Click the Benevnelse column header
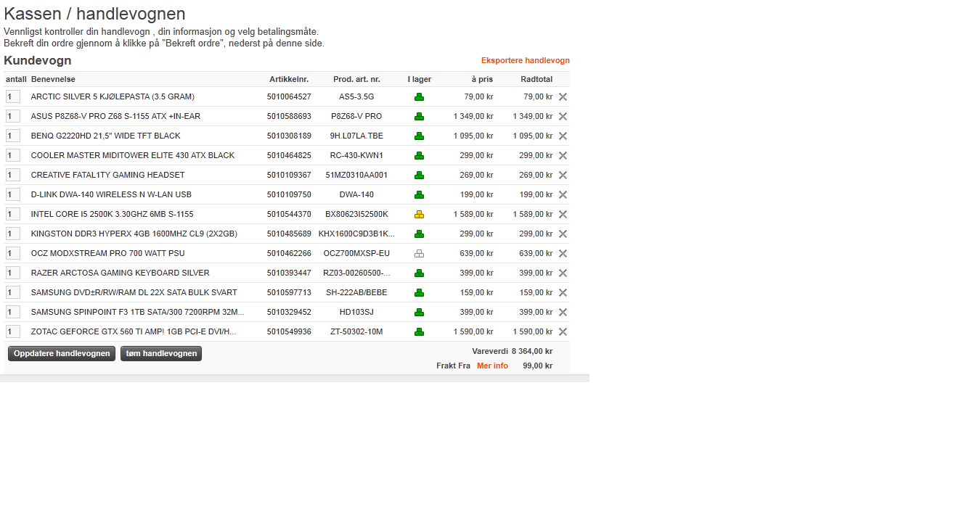 pyautogui.click(x=53, y=79)
